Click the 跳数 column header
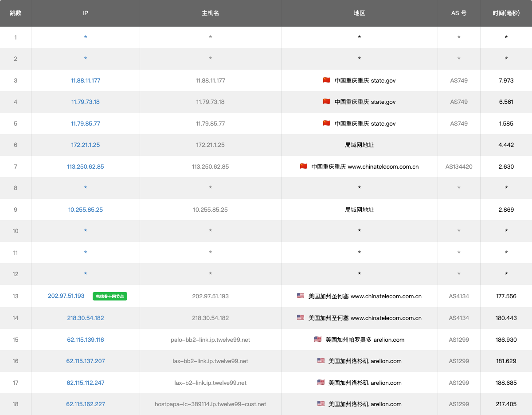This screenshot has height=415, width=532. pos(16,13)
